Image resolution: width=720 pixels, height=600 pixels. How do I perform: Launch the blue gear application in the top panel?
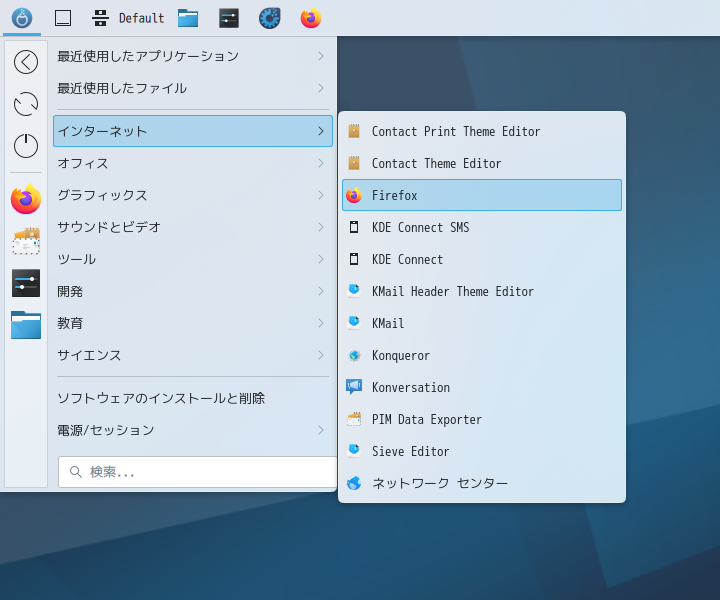click(x=270, y=18)
